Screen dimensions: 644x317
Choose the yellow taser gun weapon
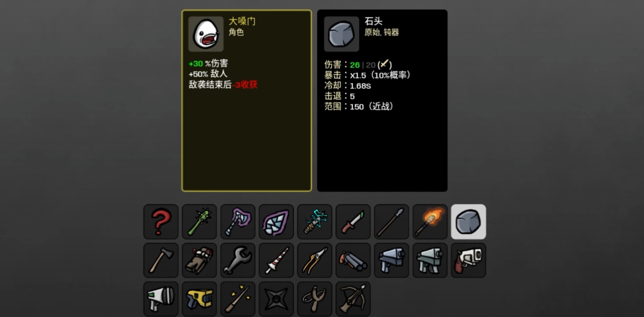tap(199, 299)
